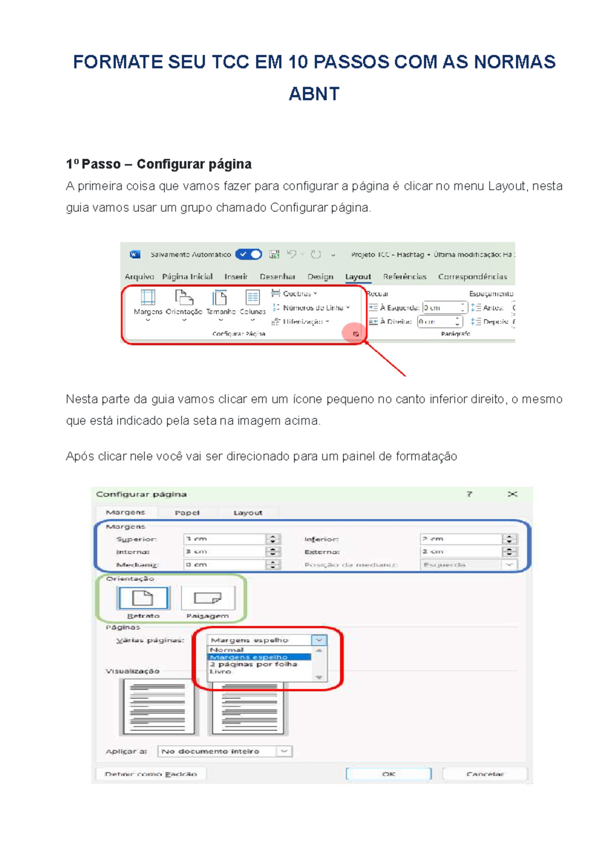Open the Configurar Página dialog launcher icon
The height and width of the screenshot is (868, 614).
356,334
